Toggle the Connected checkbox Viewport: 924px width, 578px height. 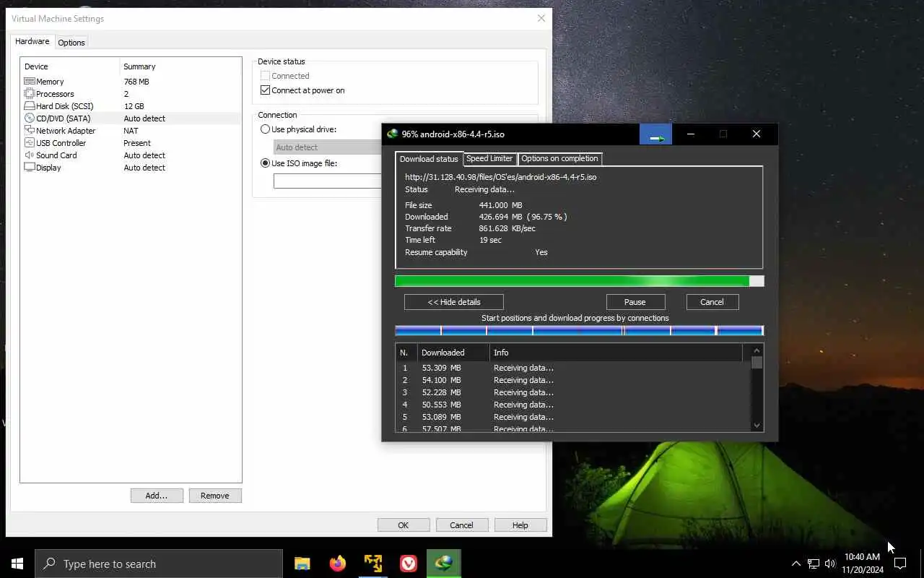265,76
